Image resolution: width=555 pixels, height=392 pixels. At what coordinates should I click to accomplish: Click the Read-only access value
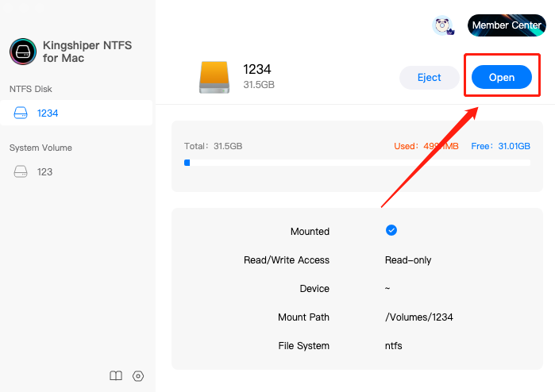[408, 260]
